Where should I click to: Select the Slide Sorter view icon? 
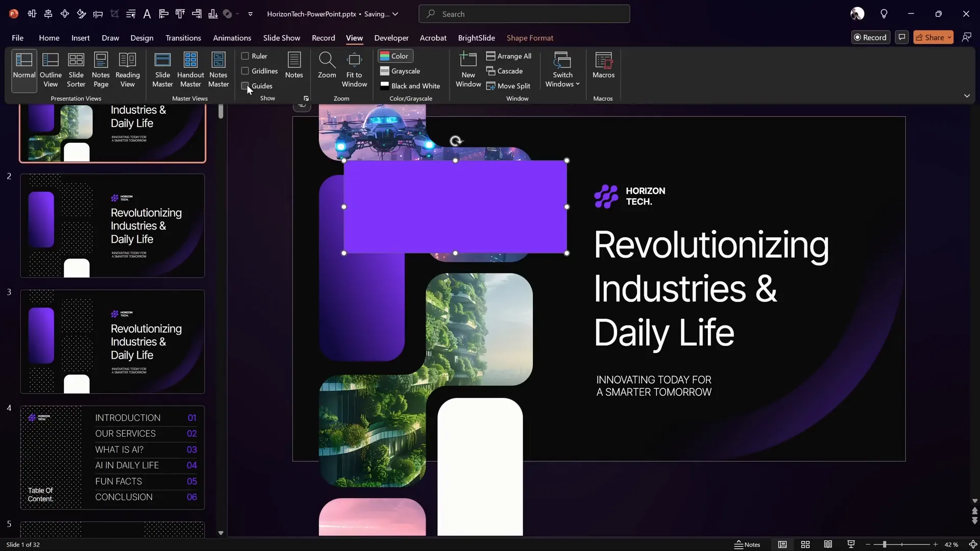click(76, 70)
